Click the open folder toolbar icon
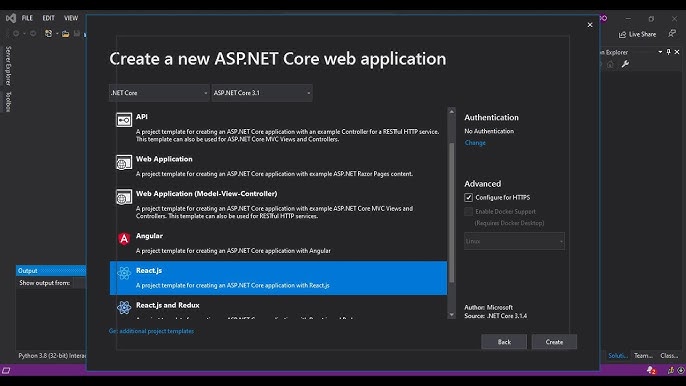 tap(65, 34)
